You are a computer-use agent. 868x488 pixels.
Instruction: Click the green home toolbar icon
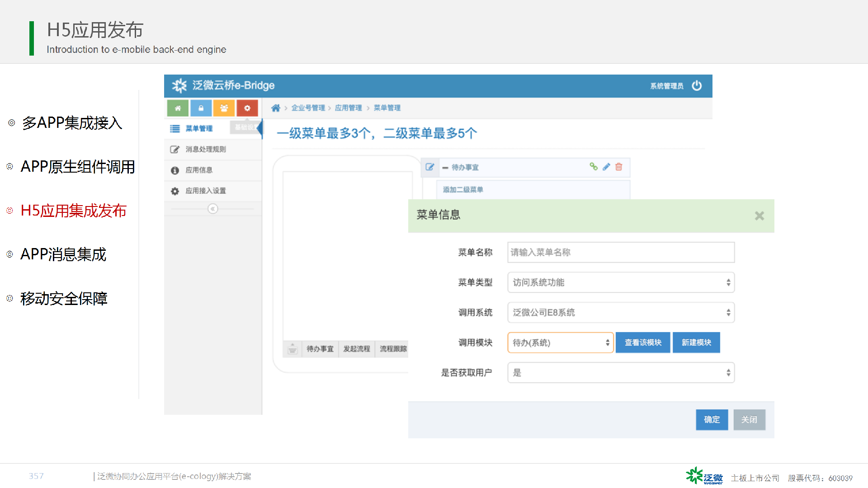tap(178, 108)
